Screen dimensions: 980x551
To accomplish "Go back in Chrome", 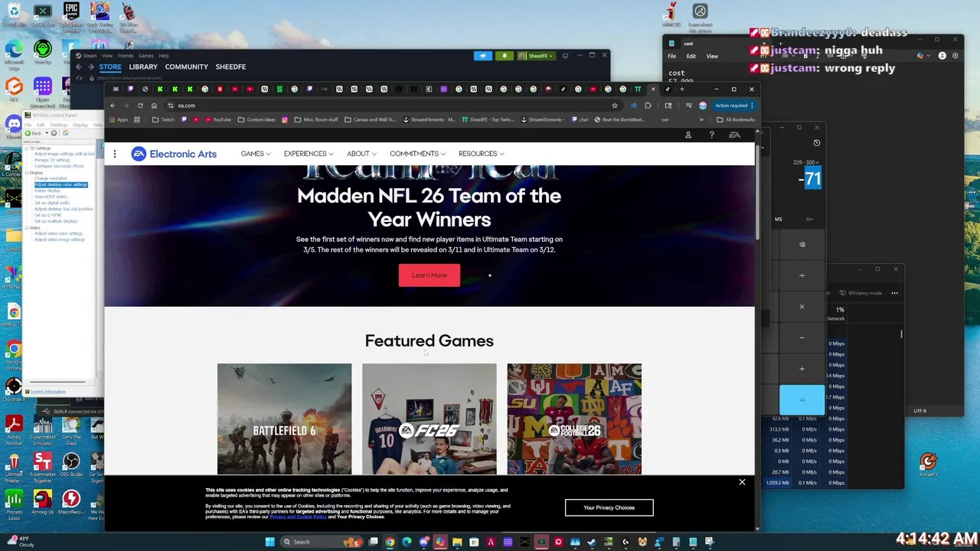I will click(x=113, y=106).
